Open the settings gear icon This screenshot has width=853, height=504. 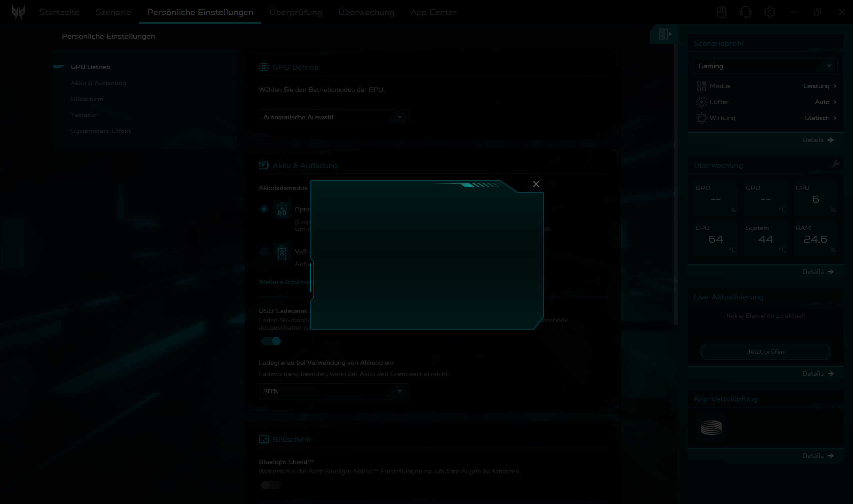coord(769,12)
